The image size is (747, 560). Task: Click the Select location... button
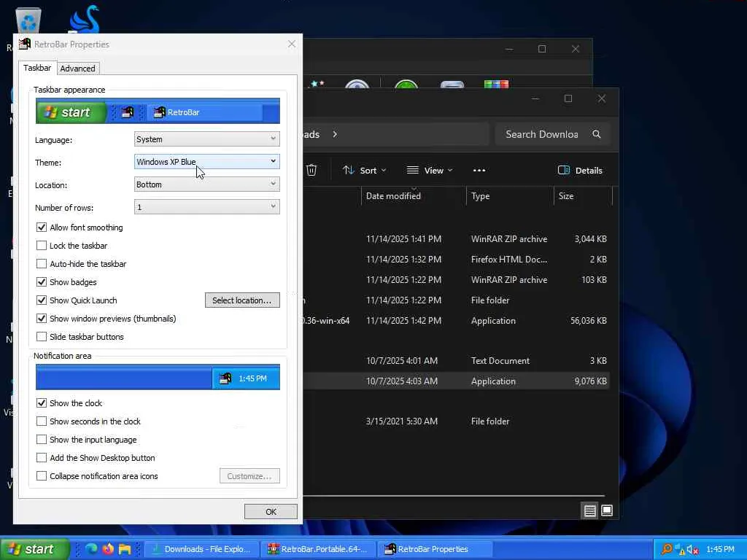tap(242, 300)
